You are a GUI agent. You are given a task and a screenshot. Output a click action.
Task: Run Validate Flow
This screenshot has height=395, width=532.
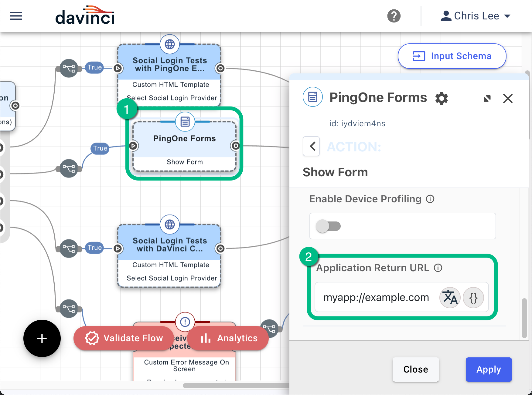pos(124,338)
